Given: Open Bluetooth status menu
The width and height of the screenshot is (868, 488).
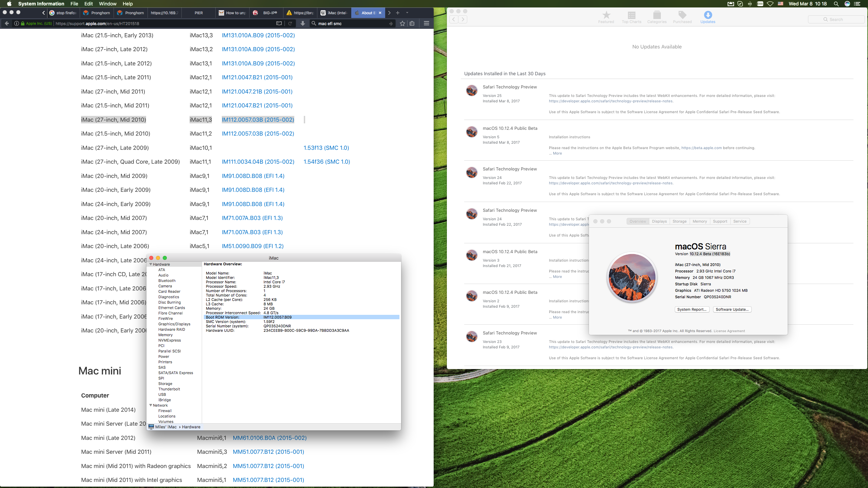Looking at the screenshot, I should click(x=750, y=4).
